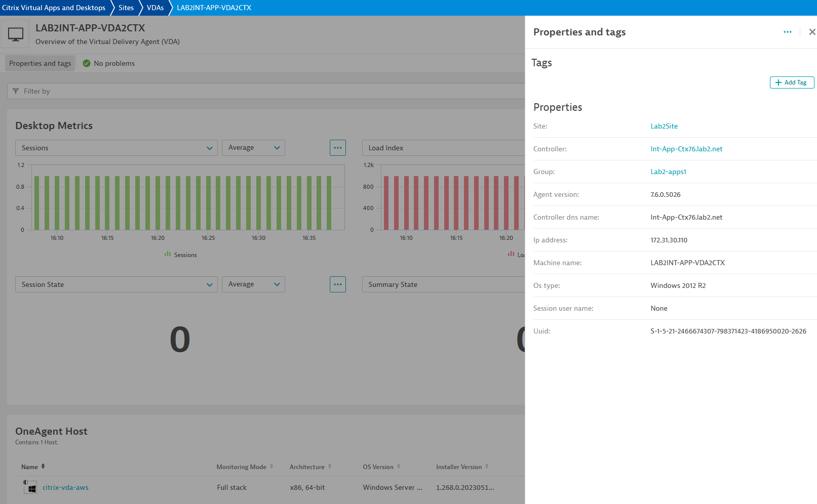Open the Average dropdown beside Session State
Screen dimensions: 817x504
pos(253,284)
